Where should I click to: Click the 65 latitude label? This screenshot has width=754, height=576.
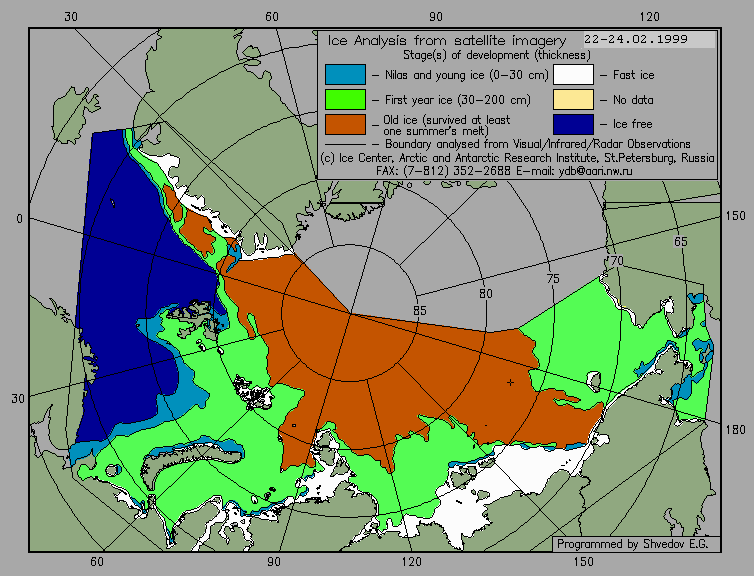click(x=680, y=241)
